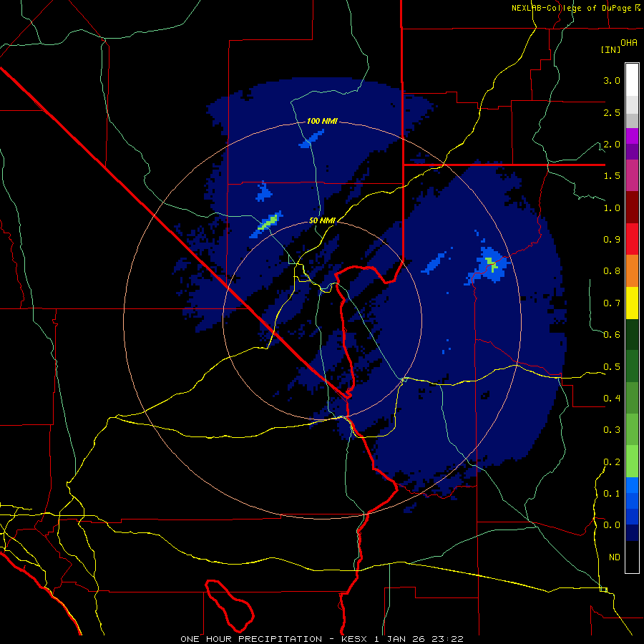Select the bright red legend swatch beside 0.9

coord(632,239)
